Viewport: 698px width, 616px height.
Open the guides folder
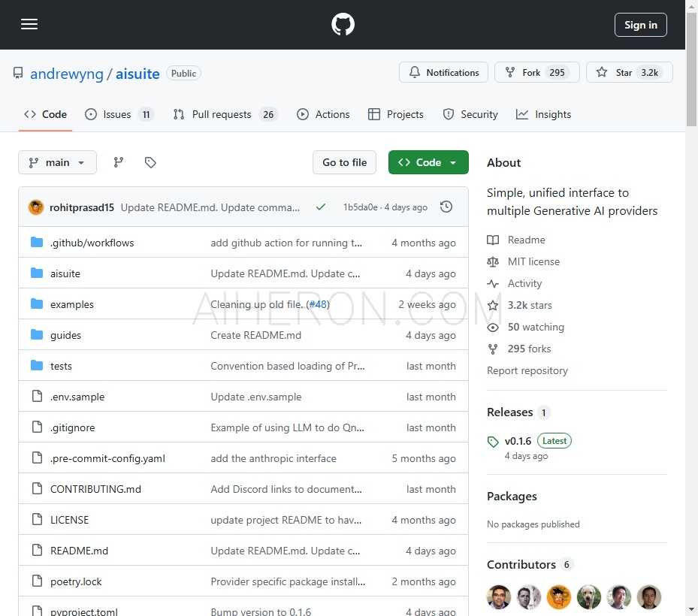coord(66,335)
